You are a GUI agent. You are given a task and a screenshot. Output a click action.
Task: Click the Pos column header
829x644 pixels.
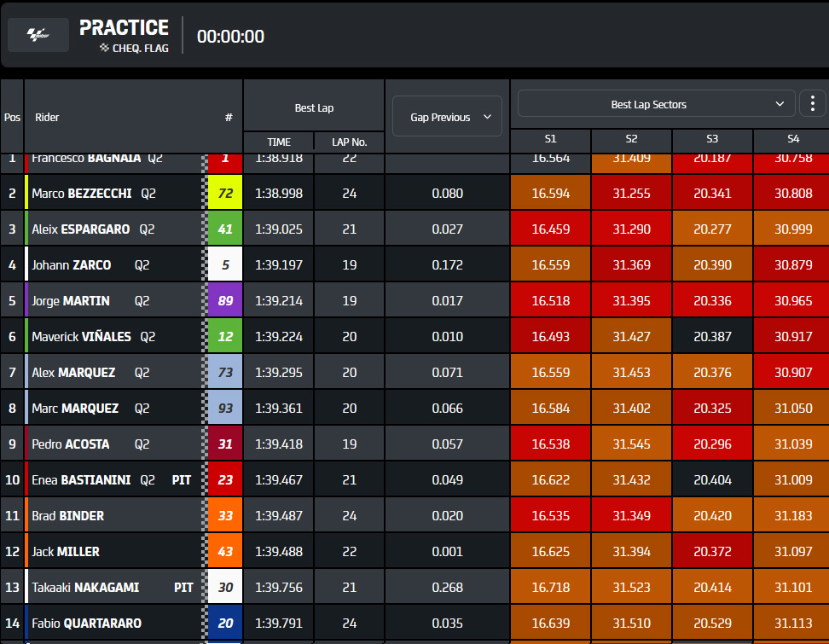12,118
